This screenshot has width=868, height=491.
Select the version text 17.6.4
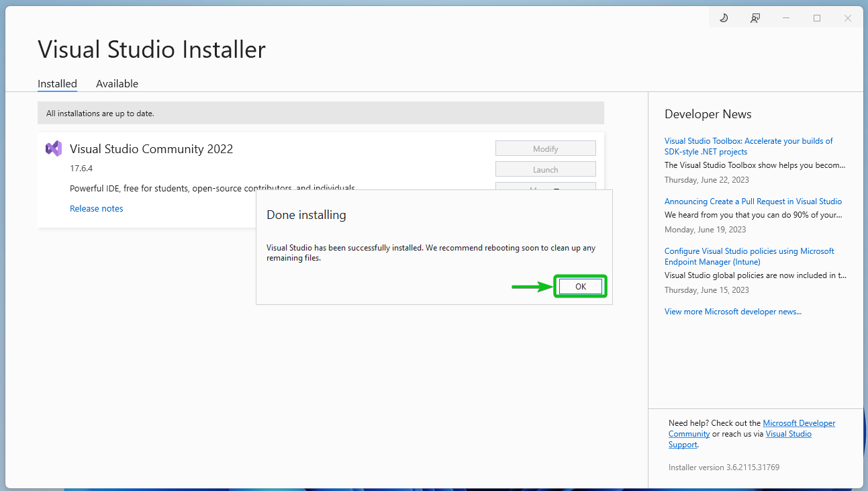click(x=81, y=168)
